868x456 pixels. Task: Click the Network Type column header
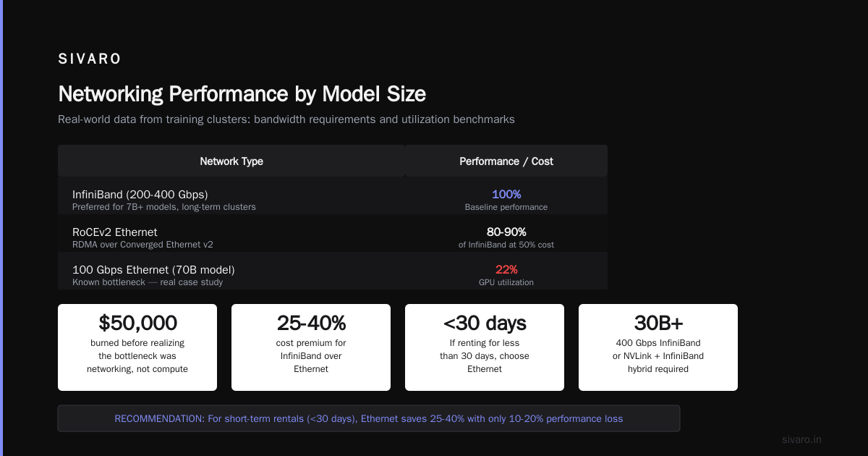coord(231,161)
